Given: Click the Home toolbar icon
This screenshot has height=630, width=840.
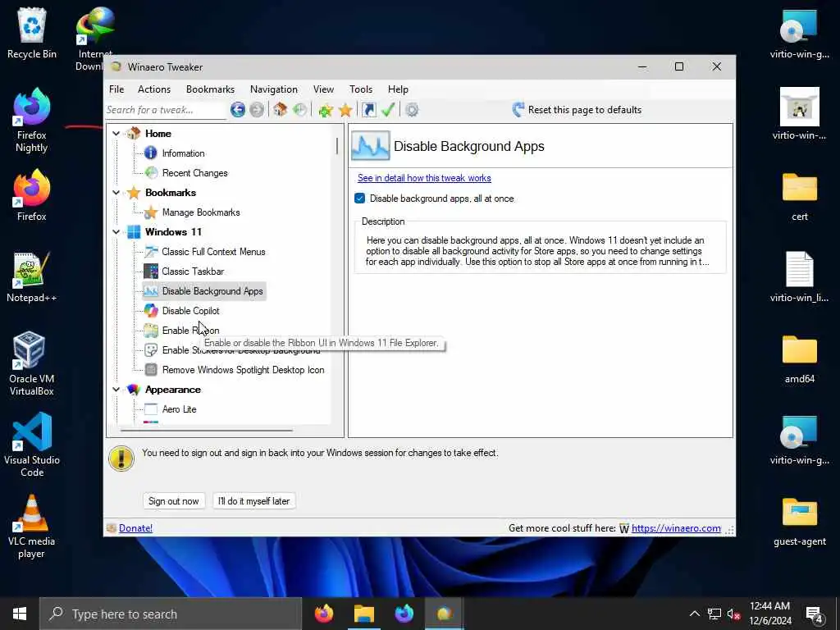Looking at the screenshot, I should coord(280,110).
